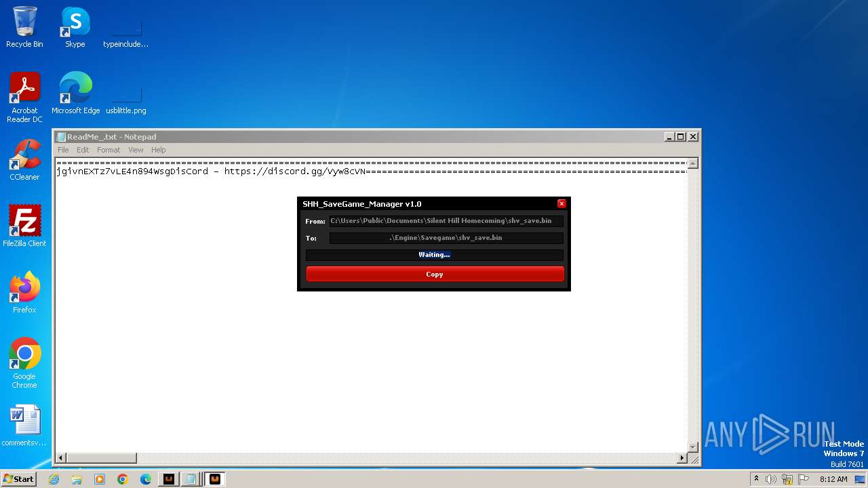
Task: Click the volume speaker tray icon
Action: [771, 479]
